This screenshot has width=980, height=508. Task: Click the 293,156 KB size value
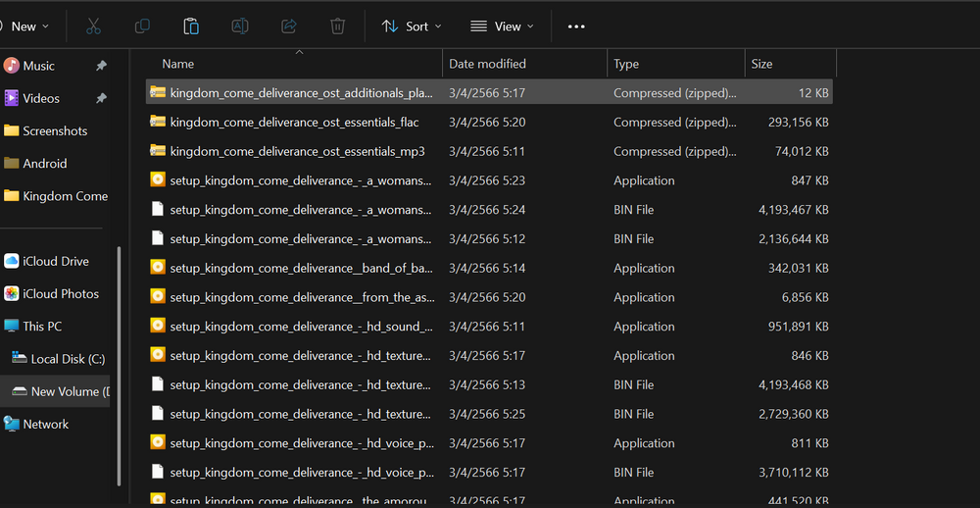[x=798, y=122]
